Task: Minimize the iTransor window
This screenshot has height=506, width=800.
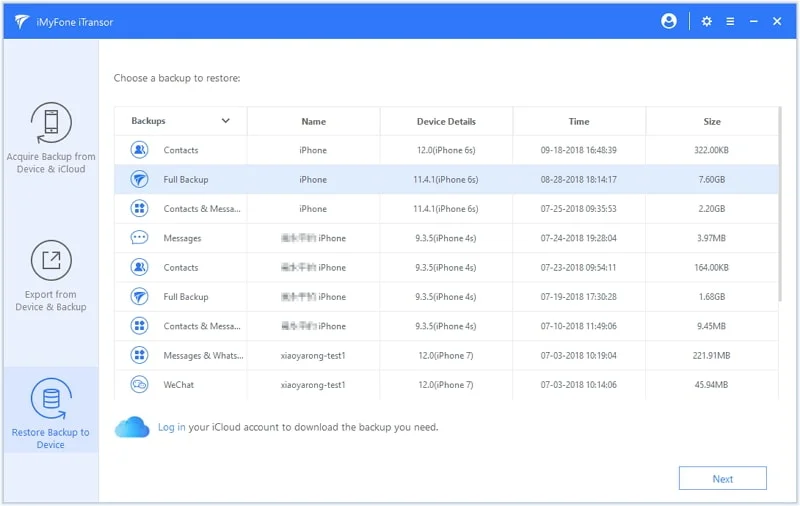Action: pyautogui.click(x=754, y=21)
